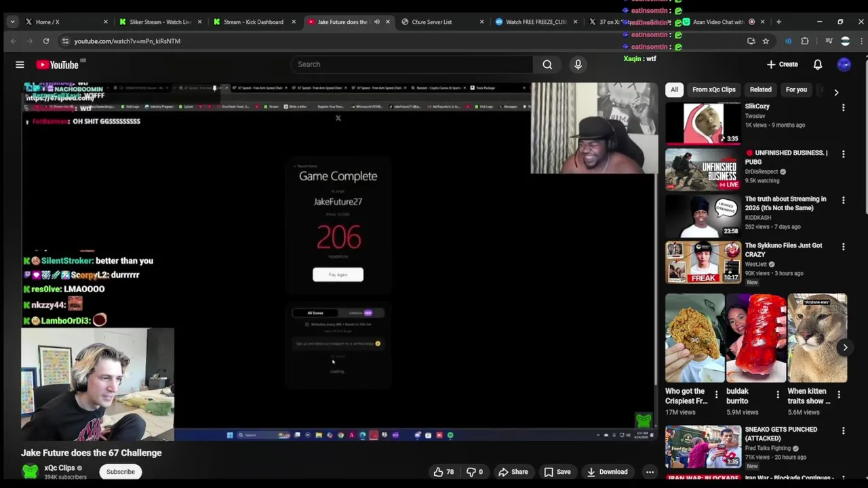Open menu for kitten traits short
868x488 pixels.
(839, 394)
